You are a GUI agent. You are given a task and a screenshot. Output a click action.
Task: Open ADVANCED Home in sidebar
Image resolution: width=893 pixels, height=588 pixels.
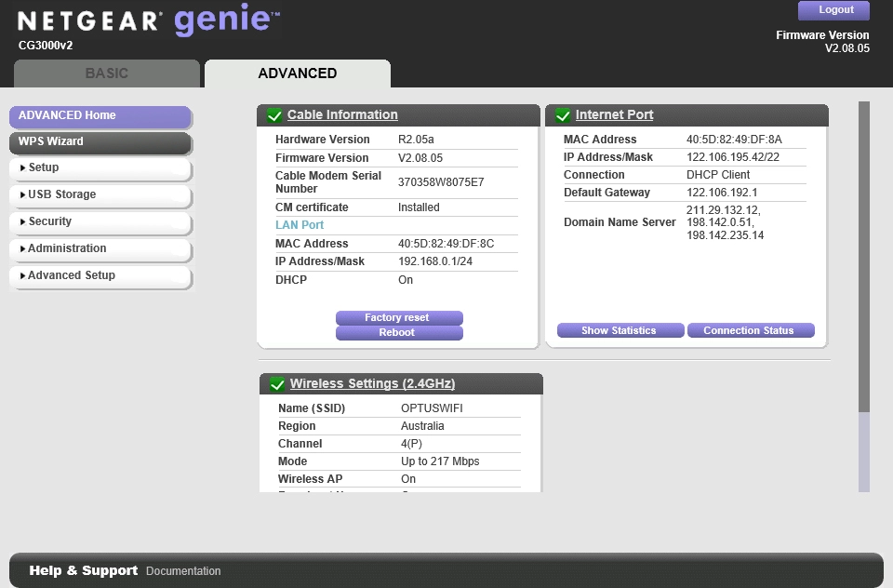pos(100,116)
